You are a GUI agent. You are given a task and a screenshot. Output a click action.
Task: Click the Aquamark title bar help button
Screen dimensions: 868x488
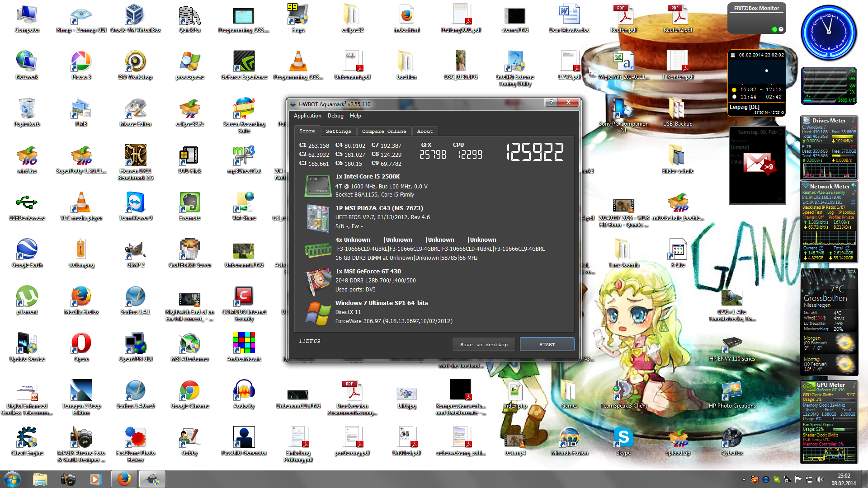(551, 102)
